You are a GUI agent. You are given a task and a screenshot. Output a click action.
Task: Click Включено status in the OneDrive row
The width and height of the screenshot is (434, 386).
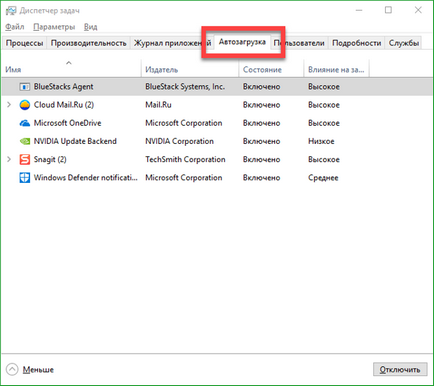(261, 123)
